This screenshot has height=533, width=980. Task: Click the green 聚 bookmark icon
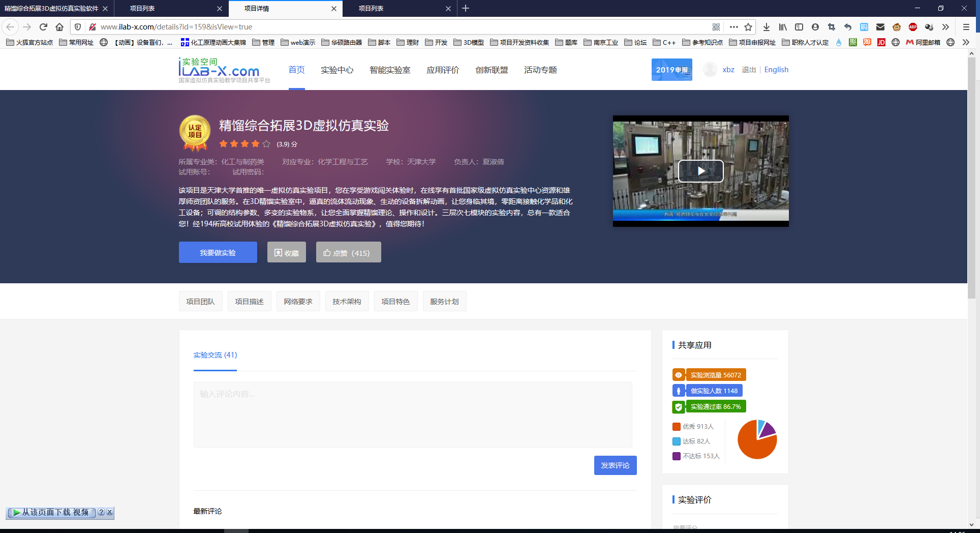853,42
